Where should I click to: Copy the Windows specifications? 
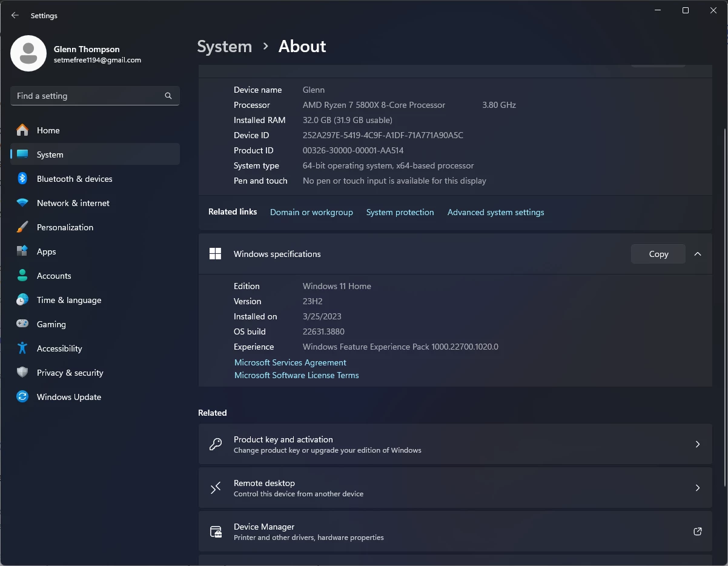[658, 254]
